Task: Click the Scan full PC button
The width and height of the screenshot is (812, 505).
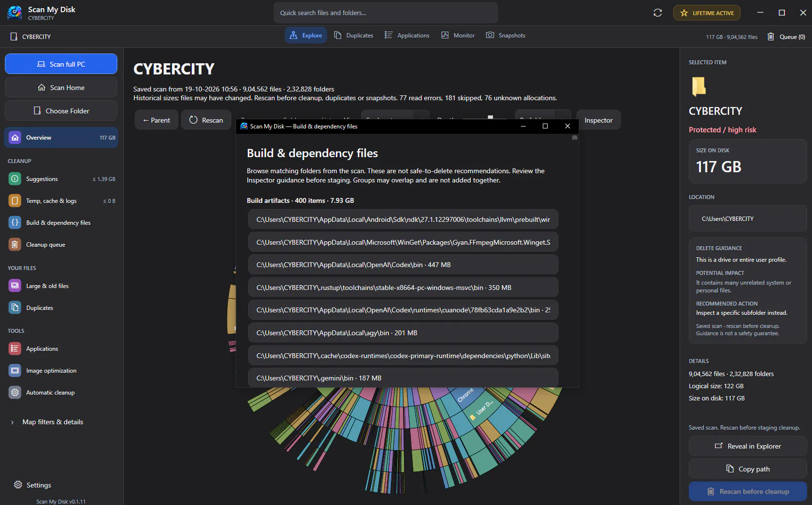Action: click(x=61, y=64)
